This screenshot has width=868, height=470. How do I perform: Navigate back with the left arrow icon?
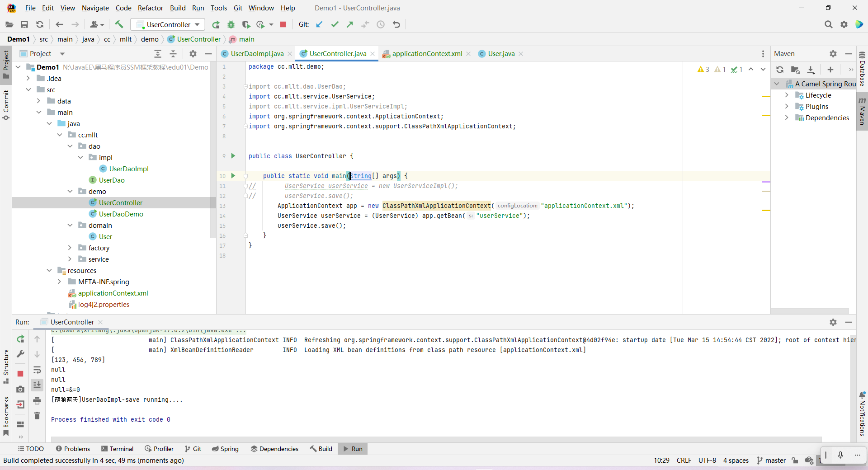click(59, 24)
